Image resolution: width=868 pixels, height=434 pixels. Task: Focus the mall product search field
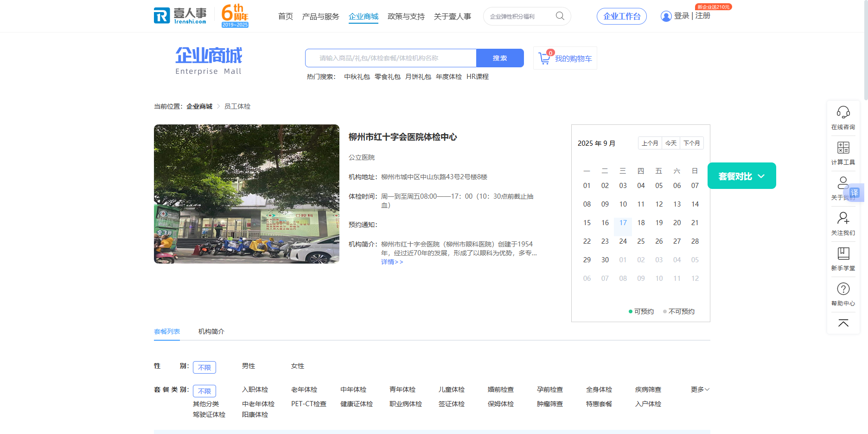pos(391,58)
